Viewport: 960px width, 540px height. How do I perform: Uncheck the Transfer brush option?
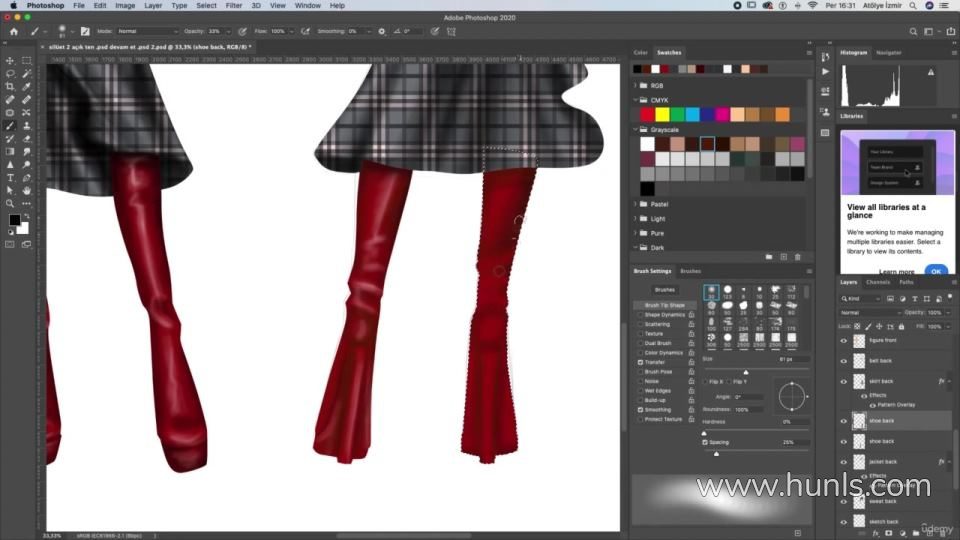tap(640, 362)
